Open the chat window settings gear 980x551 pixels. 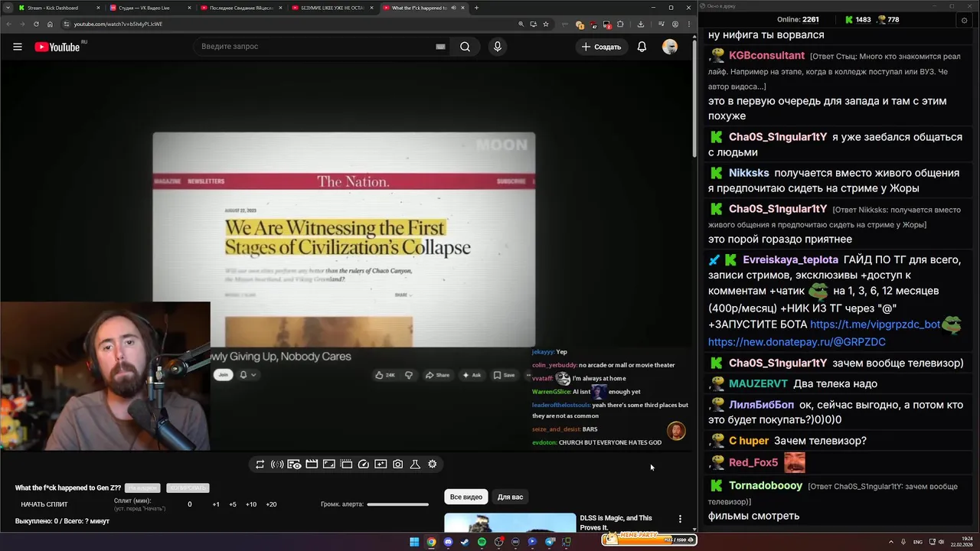(x=964, y=20)
